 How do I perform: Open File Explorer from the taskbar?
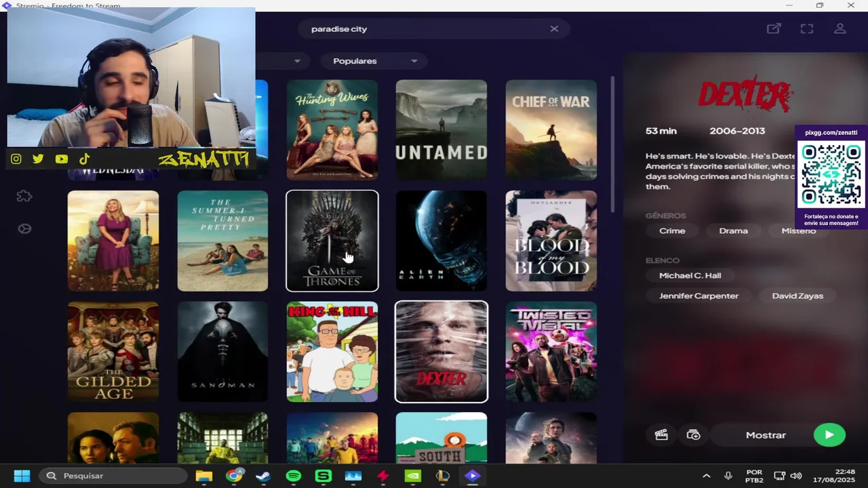(x=203, y=476)
